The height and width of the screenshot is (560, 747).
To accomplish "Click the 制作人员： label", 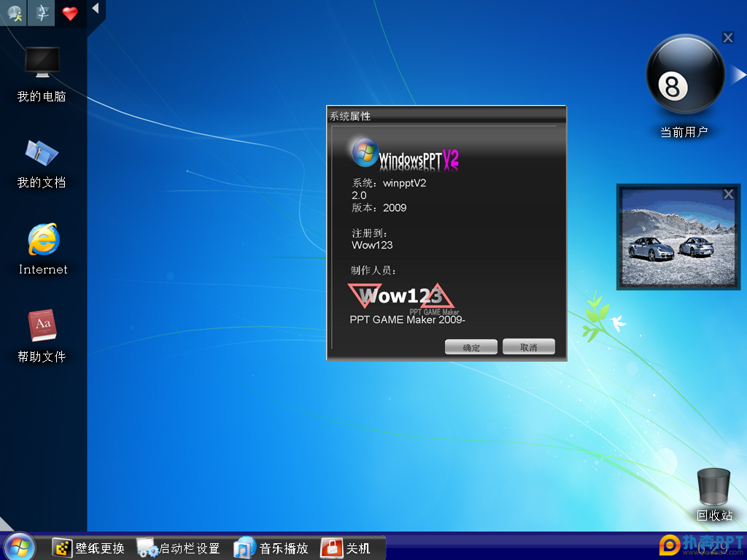I will pos(373,271).
